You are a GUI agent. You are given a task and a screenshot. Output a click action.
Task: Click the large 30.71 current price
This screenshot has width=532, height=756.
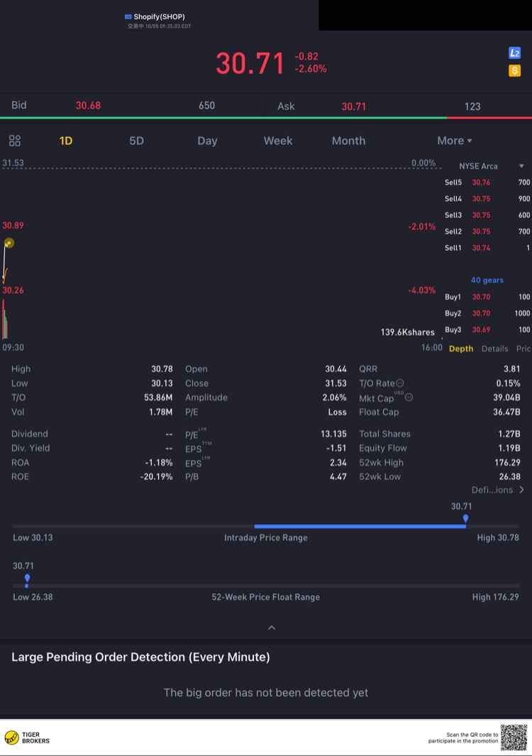pos(250,63)
